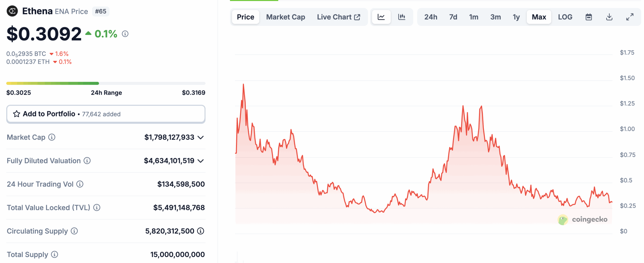Select the 24h time range
The width and height of the screenshot is (644, 263).
[430, 17]
